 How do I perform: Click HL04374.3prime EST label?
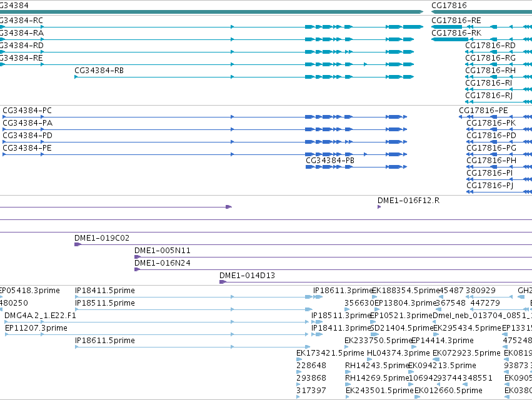click(398, 353)
